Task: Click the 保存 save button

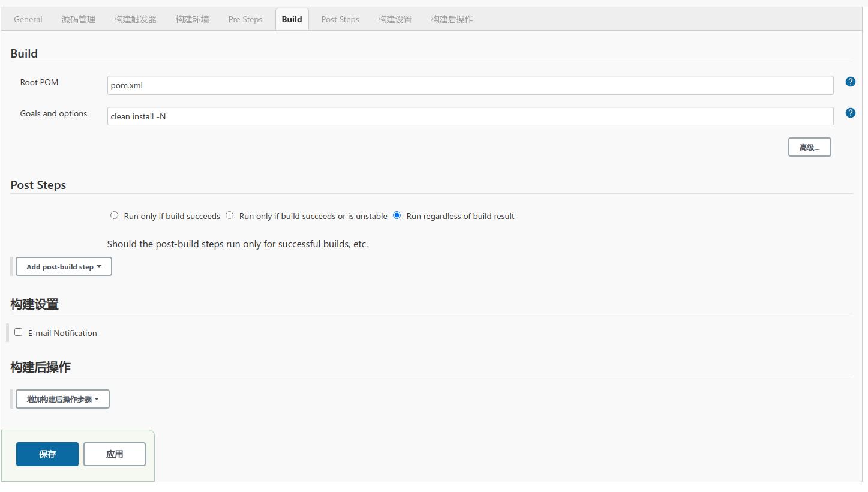Action: pos(47,454)
